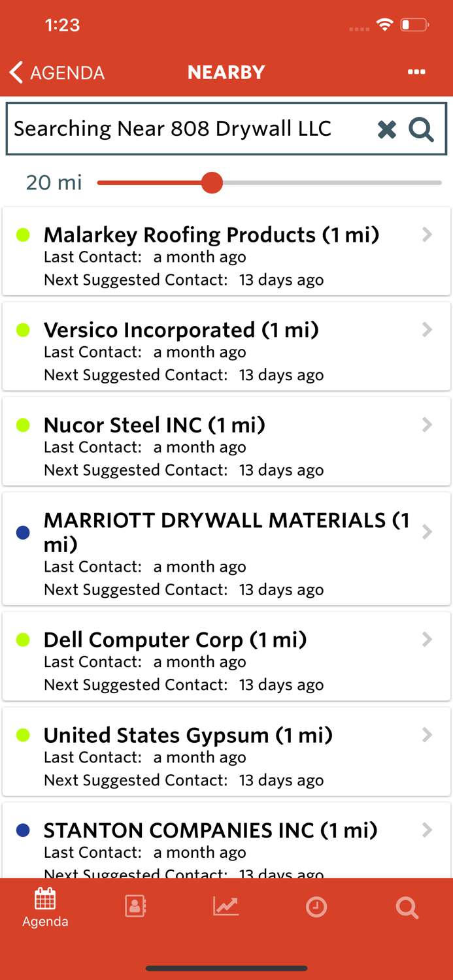Select the NEARBY title in the header
This screenshot has width=453, height=980.
(x=226, y=72)
